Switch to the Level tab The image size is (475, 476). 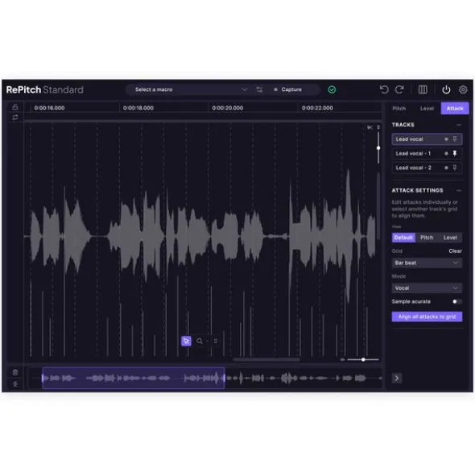click(427, 109)
